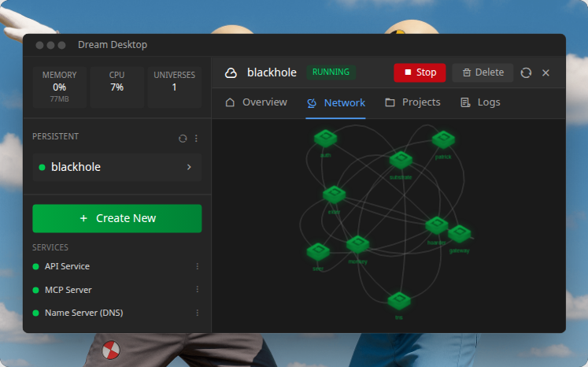
Task: Click the hoarder network node
Action: [437, 225]
